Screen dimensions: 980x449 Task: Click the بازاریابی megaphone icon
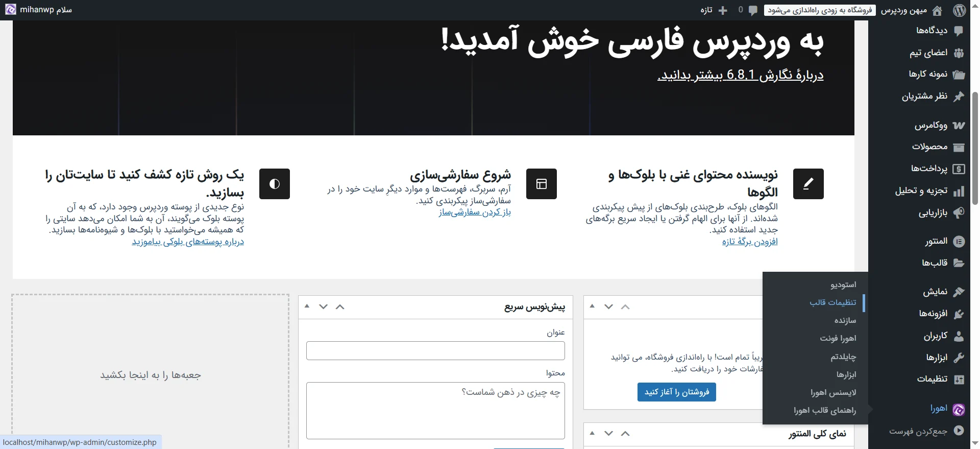(x=959, y=212)
